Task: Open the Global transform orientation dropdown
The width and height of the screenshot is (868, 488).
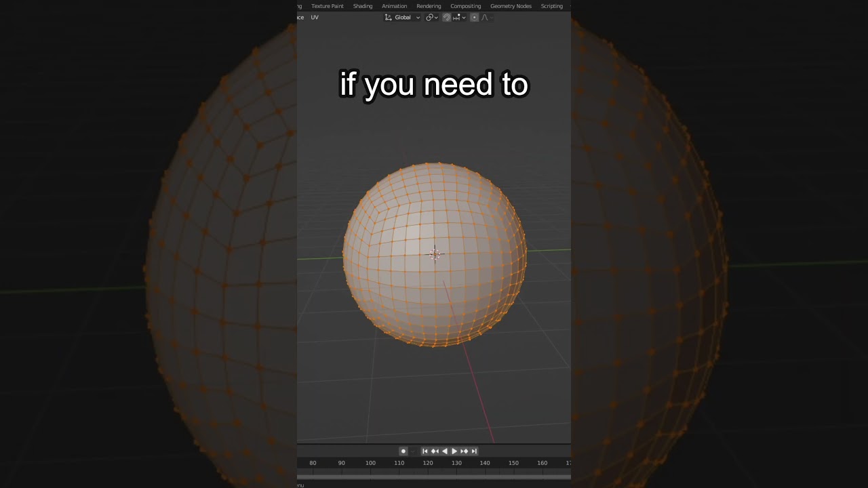Action: pos(403,18)
